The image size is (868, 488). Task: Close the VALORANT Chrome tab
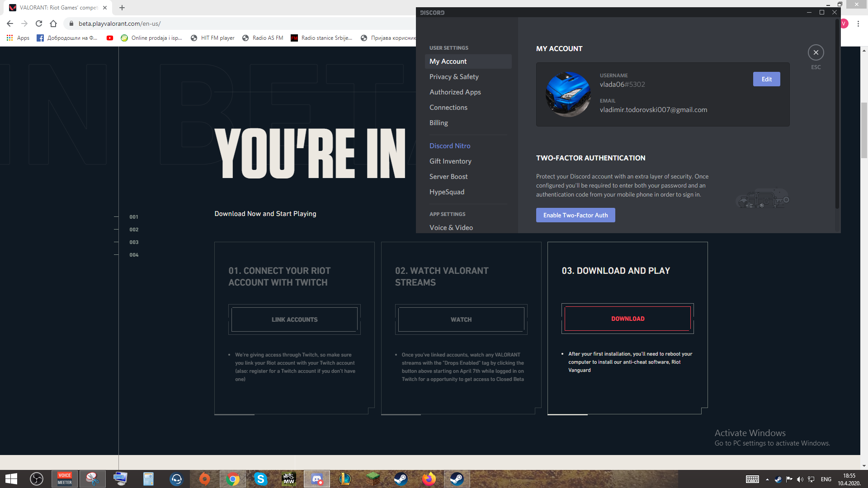105,8
